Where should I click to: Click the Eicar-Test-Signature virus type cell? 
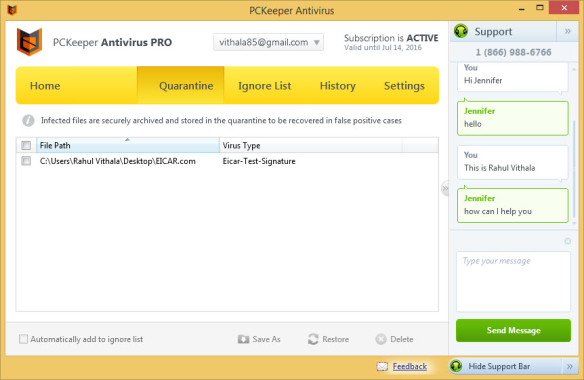point(259,161)
